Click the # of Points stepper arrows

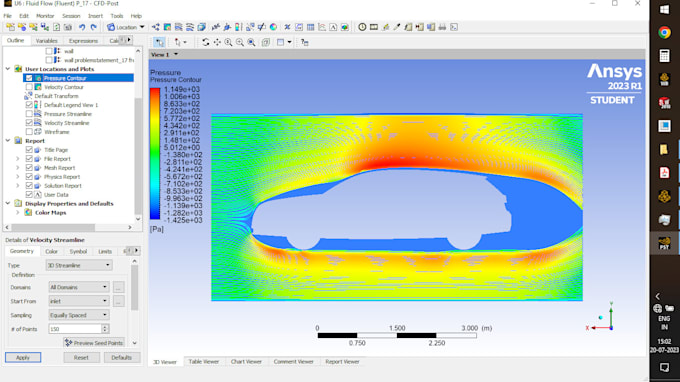click(x=105, y=329)
